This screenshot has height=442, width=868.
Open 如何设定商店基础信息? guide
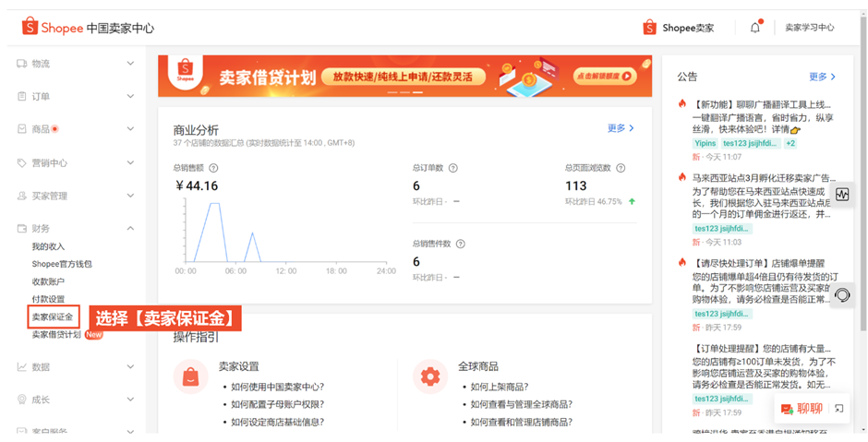click(277, 422)
